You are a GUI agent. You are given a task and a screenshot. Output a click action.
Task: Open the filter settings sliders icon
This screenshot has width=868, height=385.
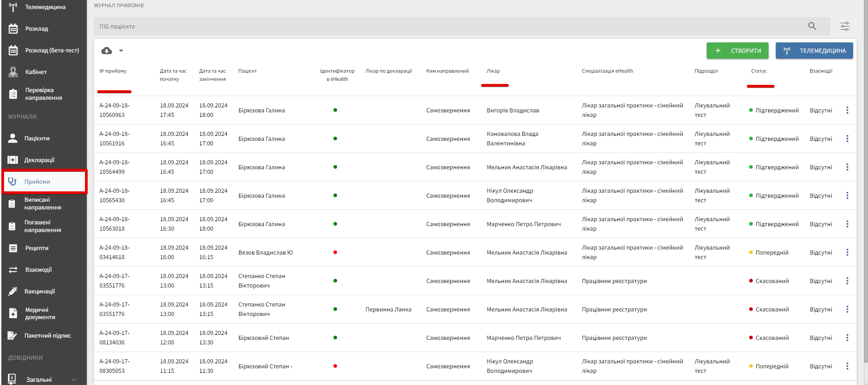tap(845, 26)
